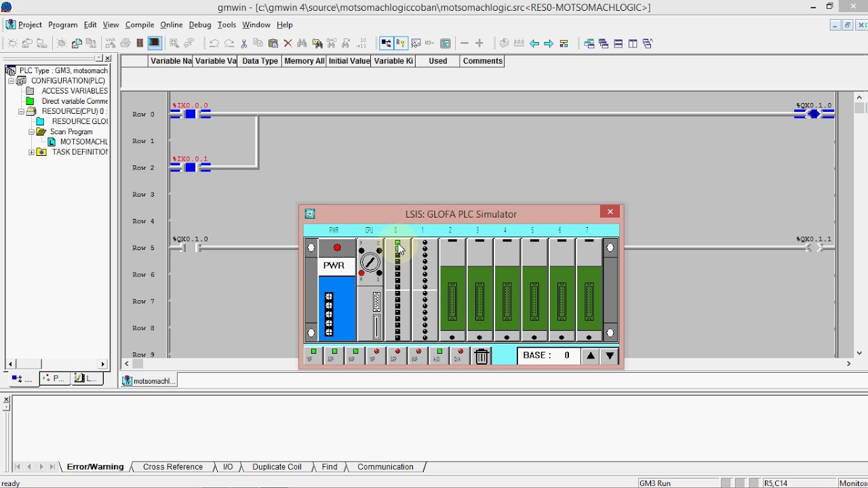Open the Online menu
Screen dimensions: 868x488
click(172, 24)
